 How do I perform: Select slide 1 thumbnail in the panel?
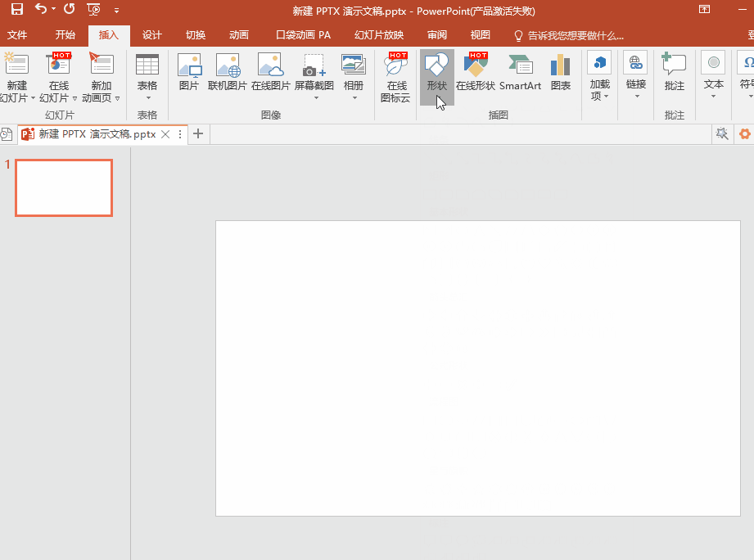click(64, 187)
